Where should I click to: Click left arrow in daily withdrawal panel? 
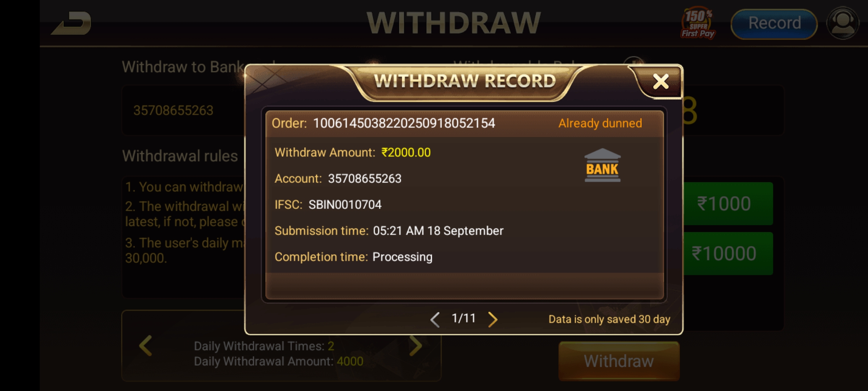pyautogui.click(x=146, y=346)
